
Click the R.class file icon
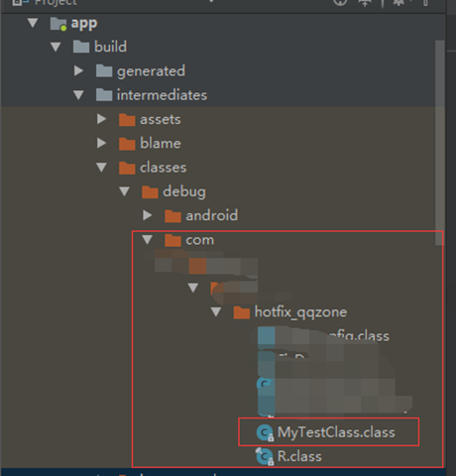click(265, 456)
